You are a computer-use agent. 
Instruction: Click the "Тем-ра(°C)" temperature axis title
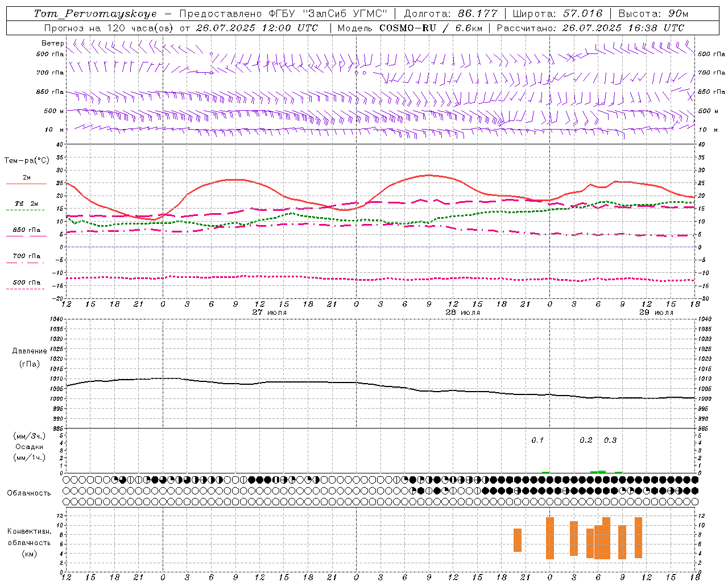(27, 161)
